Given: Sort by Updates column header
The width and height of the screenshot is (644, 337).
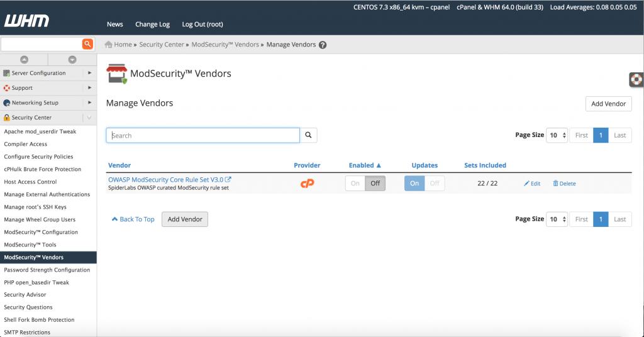Looking at the screenshot, I should click(425, 165).
